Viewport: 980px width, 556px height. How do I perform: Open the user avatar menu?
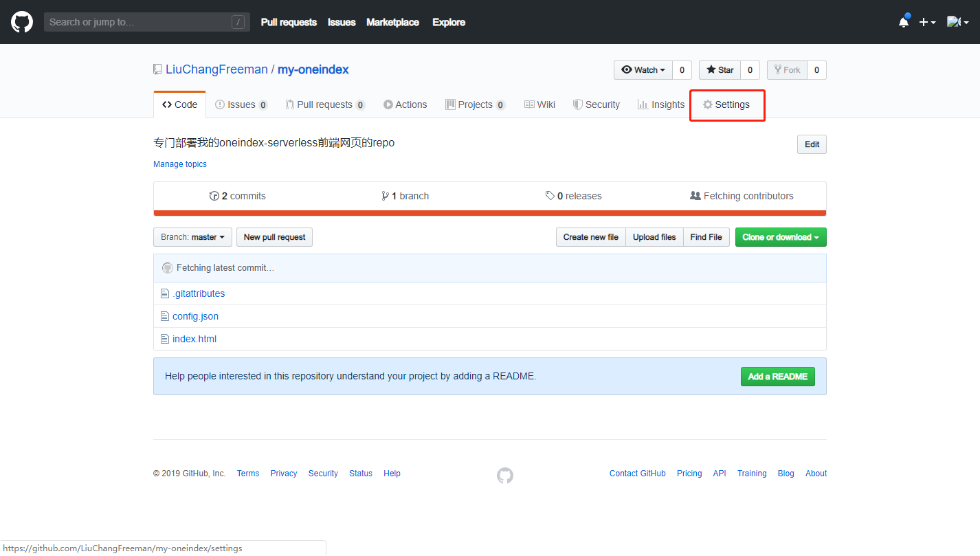coord(957,22)
